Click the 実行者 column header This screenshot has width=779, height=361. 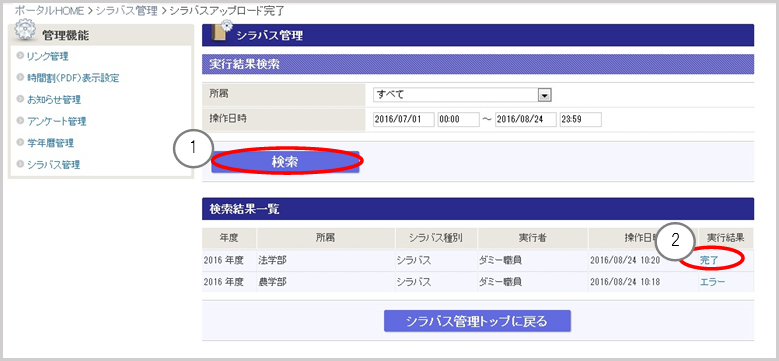pos(533,238)
